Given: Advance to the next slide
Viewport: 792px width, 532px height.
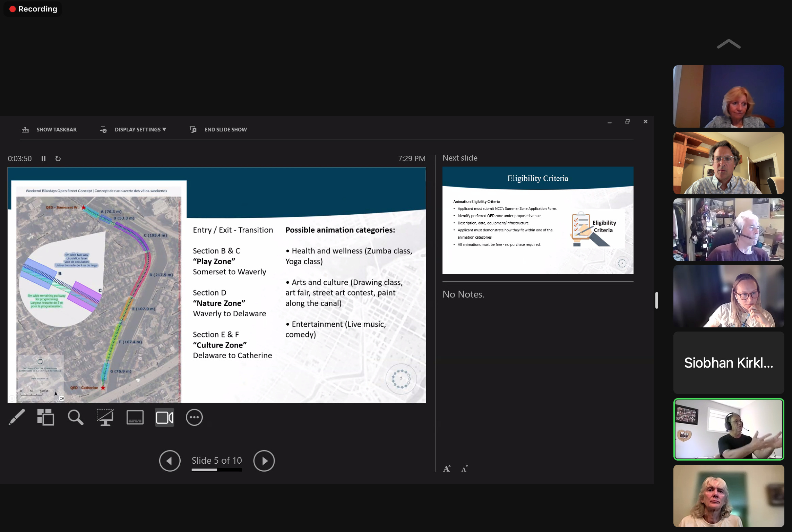Looking at the screenshot, I should pyautogui.click(x=264, y=461).
